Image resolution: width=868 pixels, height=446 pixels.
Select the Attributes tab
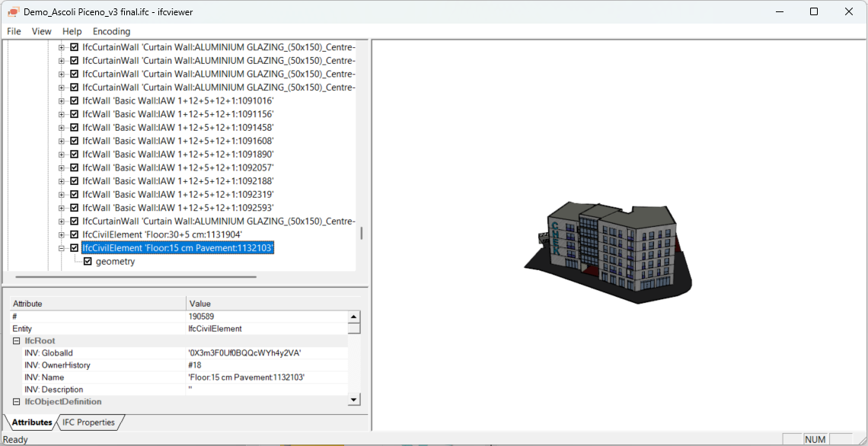click(x=31, y=422)
